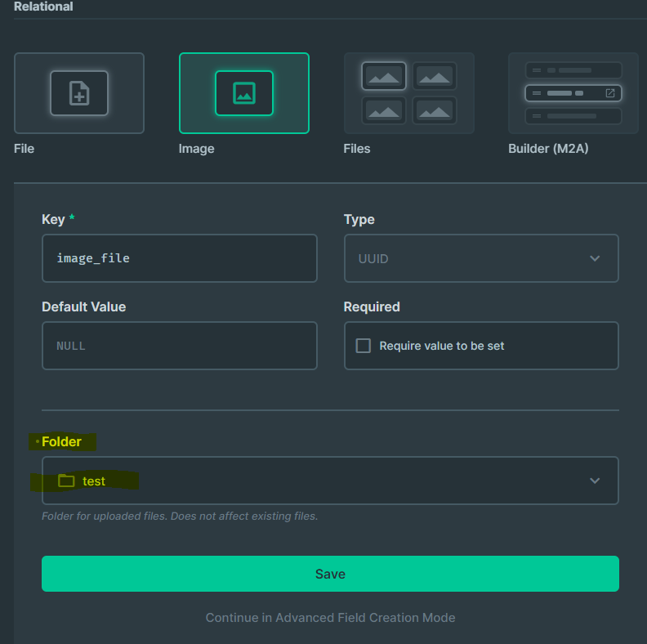Click the Folder for uploaded files note
The image size is (647, 644).
180,516
